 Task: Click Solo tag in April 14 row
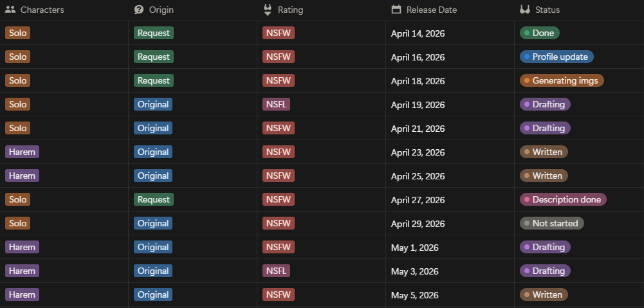(17, 33)
